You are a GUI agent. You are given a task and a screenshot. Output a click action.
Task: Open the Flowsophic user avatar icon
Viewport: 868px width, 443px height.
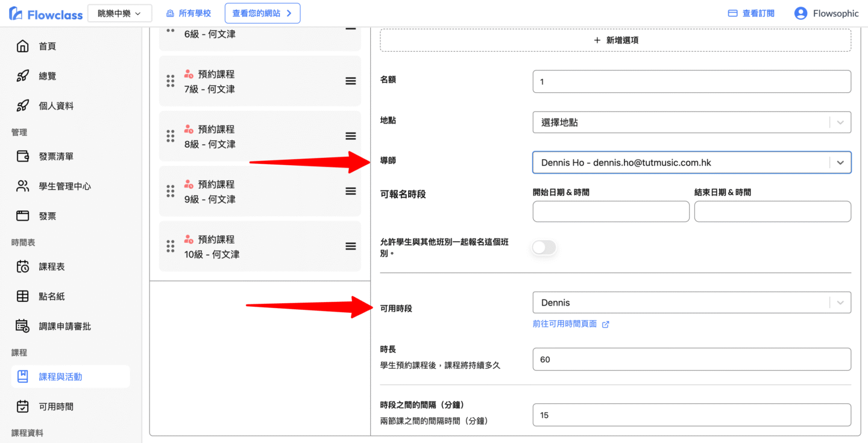pyautogui.click(x=800, y=13)
